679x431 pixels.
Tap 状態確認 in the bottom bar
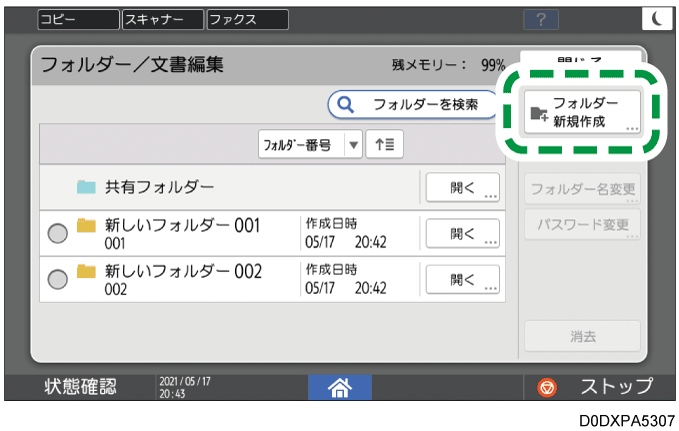point(80,386)
